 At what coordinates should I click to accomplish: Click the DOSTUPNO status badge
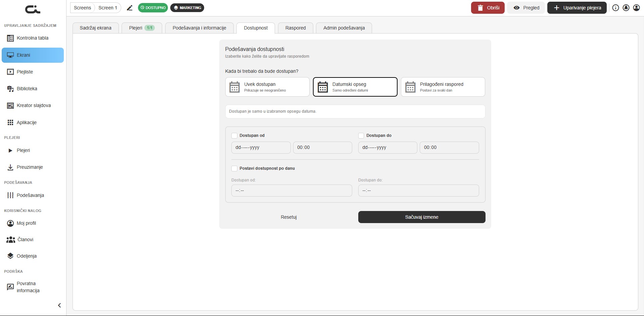pos(153,8)
